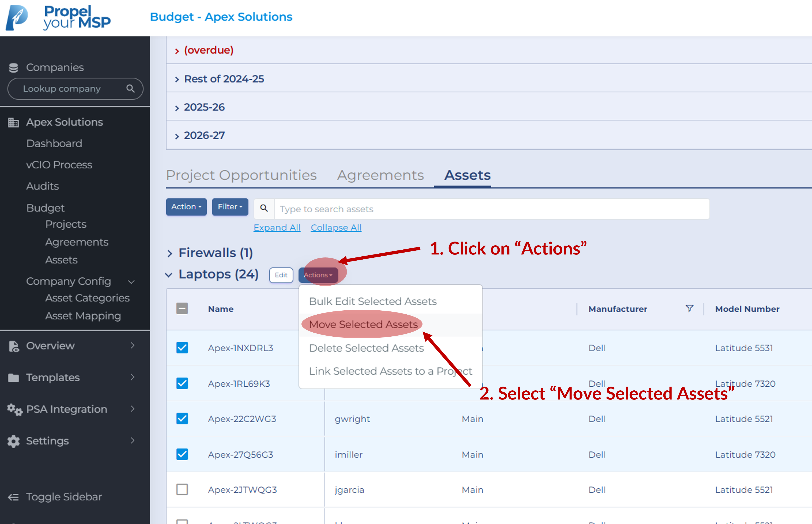Open Asset Mapping in sidebar
This screenshot has width=812, height=524.
[83, 316]
